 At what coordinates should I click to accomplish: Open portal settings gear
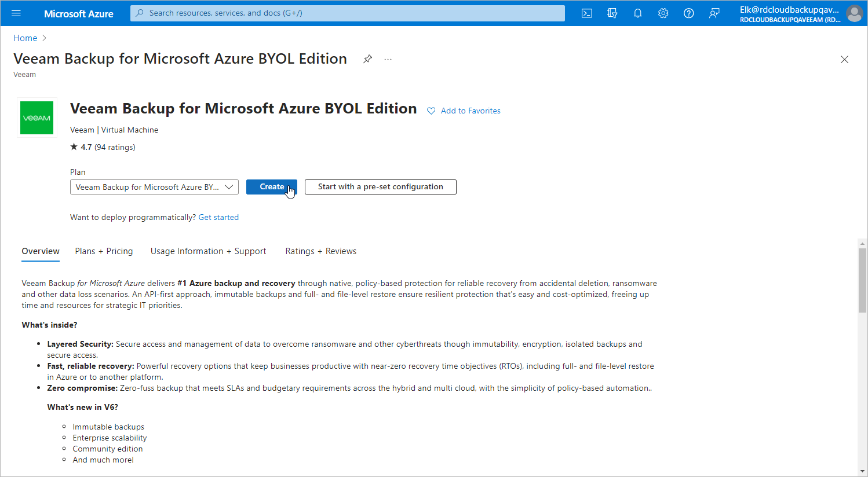[663, 13]
